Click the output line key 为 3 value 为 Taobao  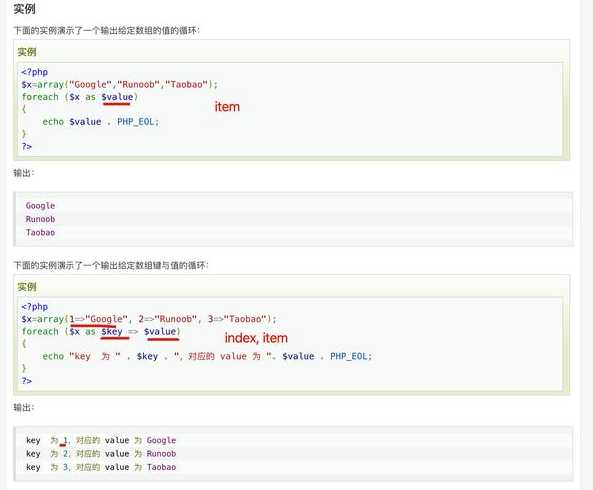point(101,467)
